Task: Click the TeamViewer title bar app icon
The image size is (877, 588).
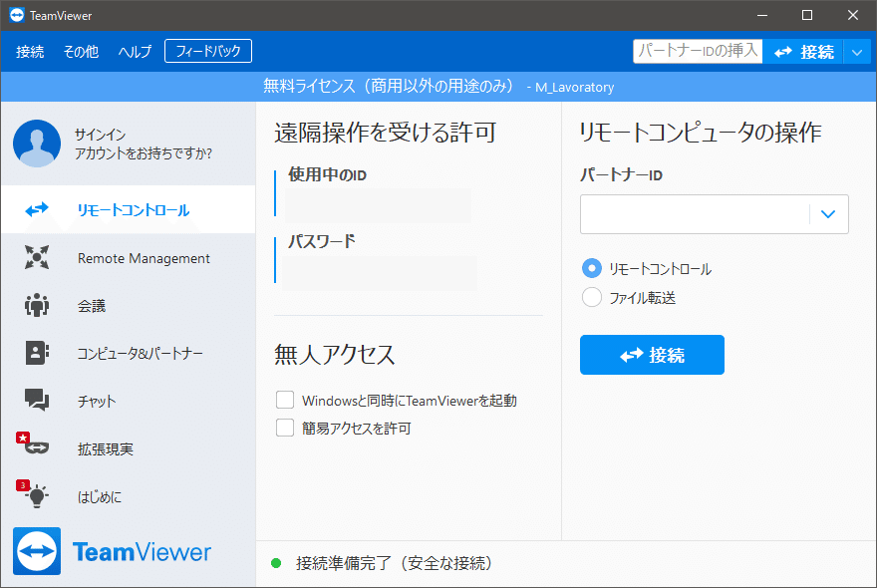Action: [x=17, y=15]
